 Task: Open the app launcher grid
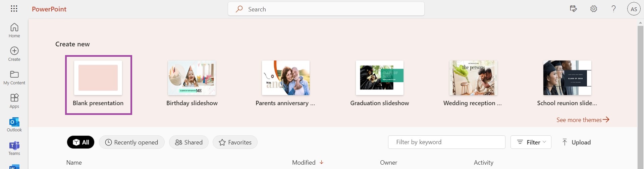14,9
